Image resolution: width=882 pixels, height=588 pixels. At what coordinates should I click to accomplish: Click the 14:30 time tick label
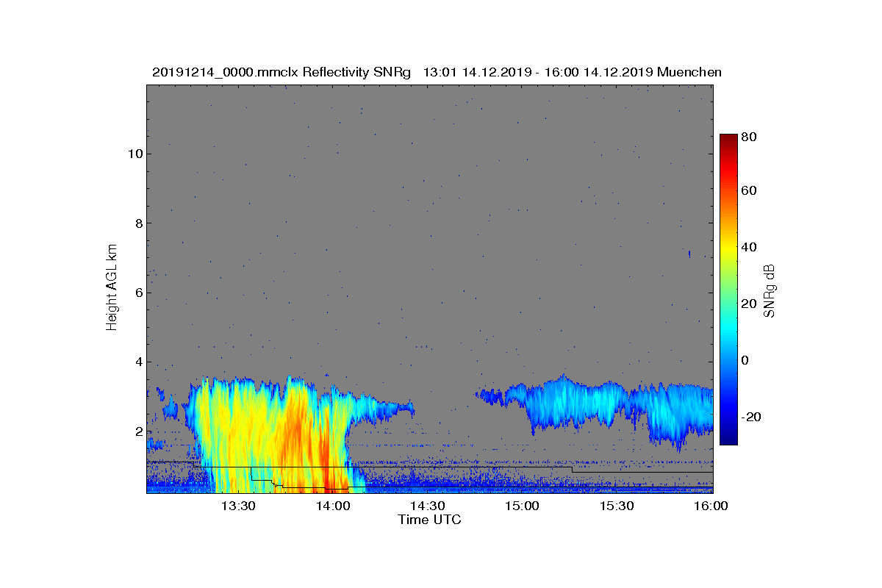pos(427,506)
